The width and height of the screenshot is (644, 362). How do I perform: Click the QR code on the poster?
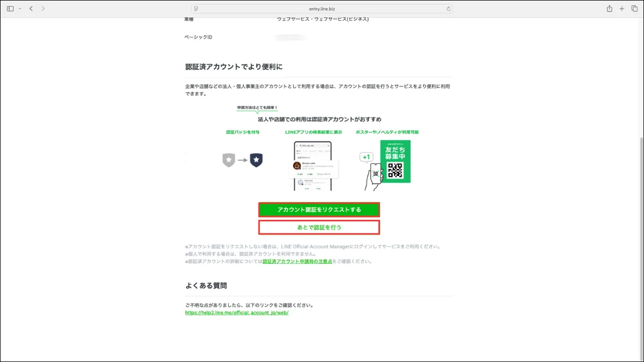click(395, 171)
